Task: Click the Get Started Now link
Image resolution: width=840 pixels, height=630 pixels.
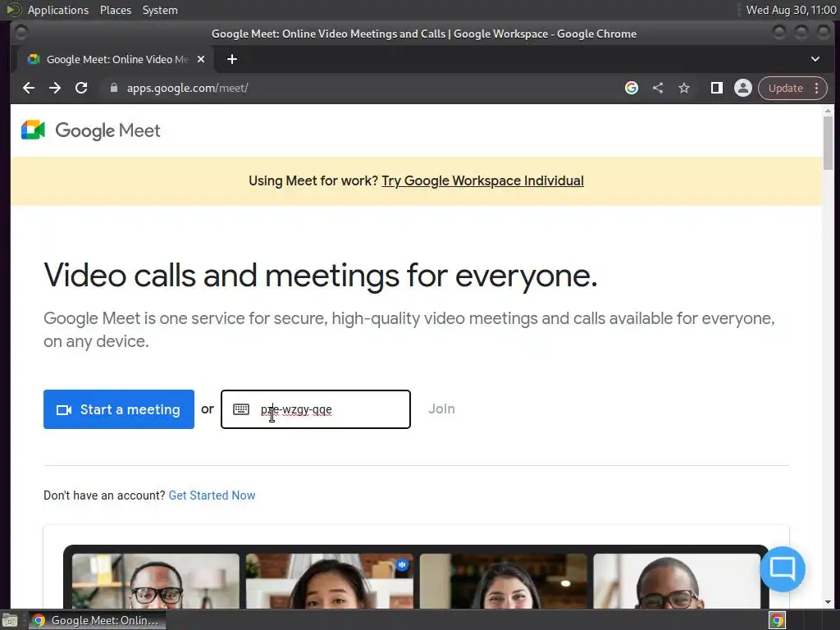Action: point(212,495)
